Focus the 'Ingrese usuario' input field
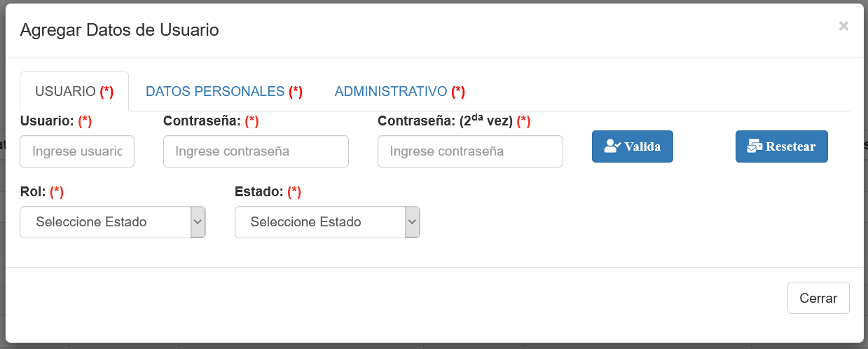868x349 pixels. pos(77,151)
